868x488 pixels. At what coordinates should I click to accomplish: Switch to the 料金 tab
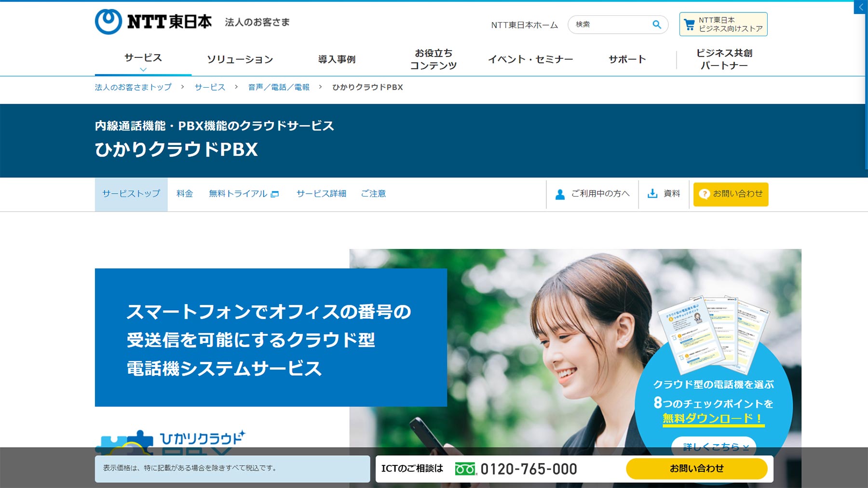(185, 194)
